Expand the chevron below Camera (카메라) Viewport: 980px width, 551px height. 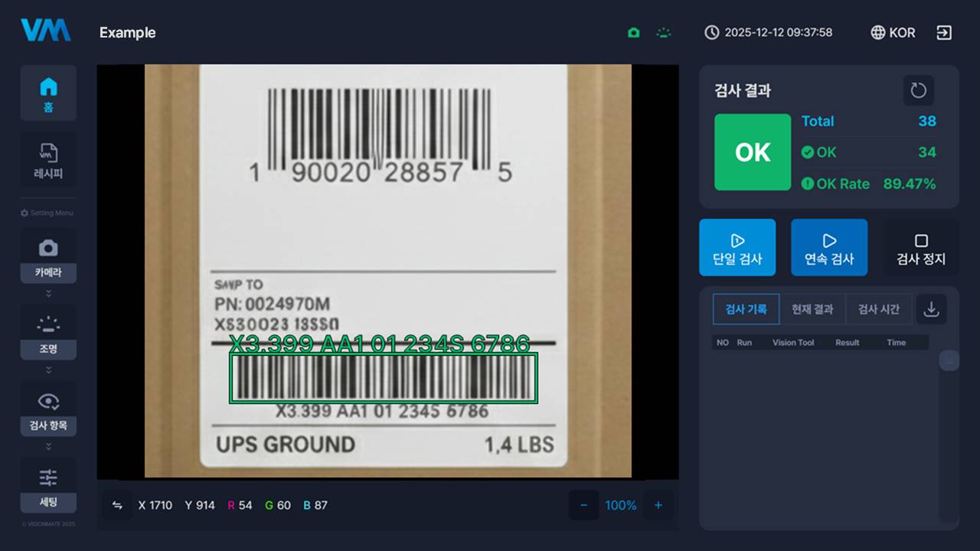48,293
